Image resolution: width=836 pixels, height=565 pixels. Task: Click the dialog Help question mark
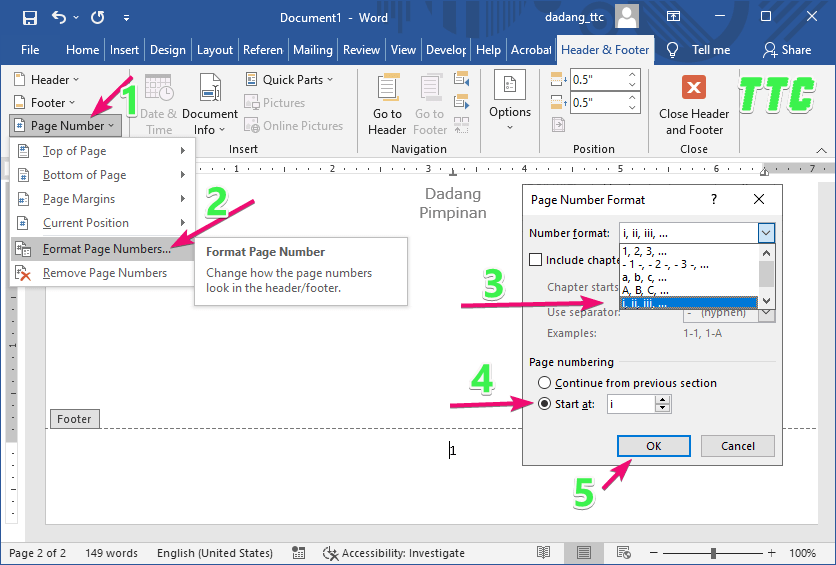pos(714,199)
